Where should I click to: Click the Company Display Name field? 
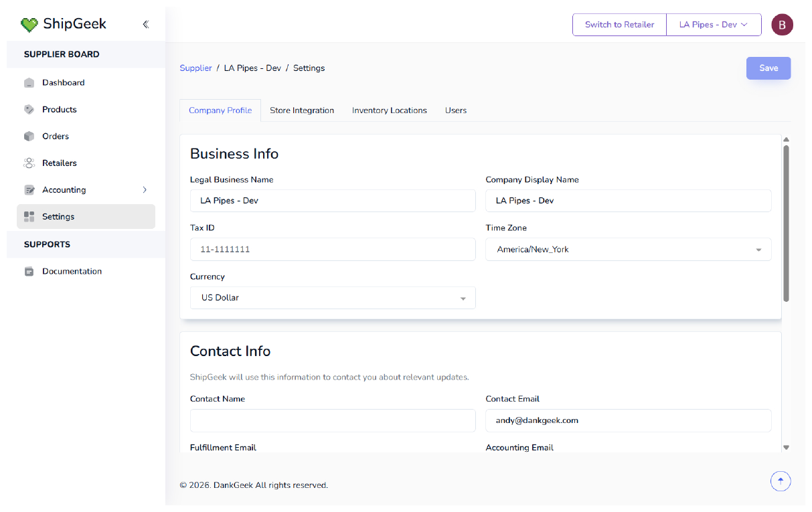coord(628,201)
